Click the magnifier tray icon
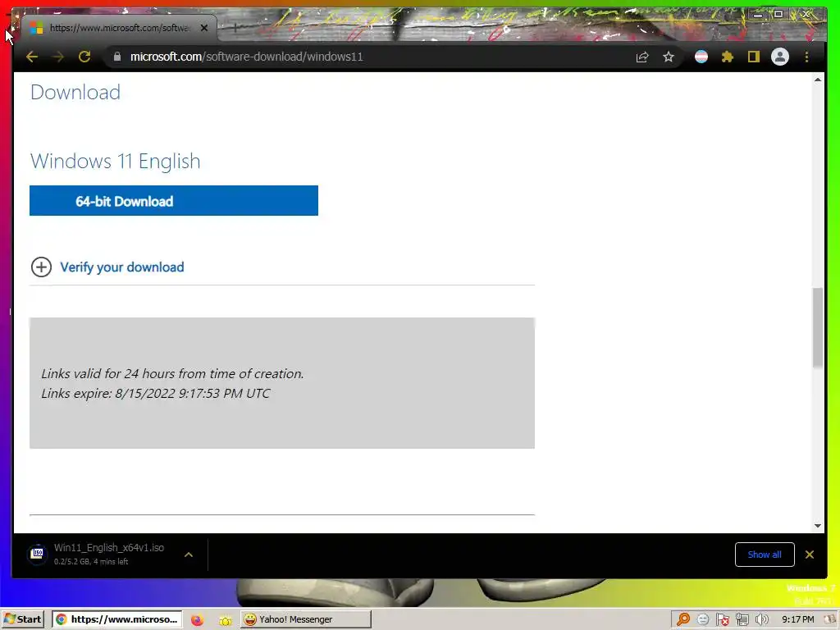Screen dimensions: 840x630 683,619
